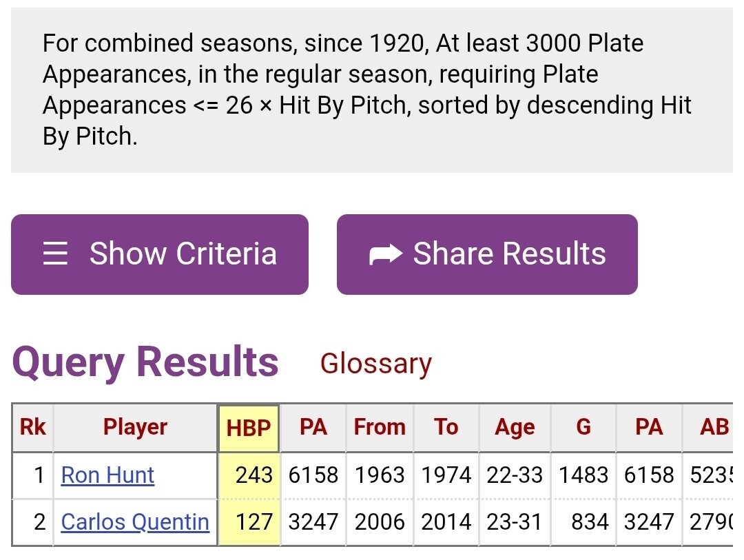Click Ron Hunt's 1963 From cell

pos(380,475)
